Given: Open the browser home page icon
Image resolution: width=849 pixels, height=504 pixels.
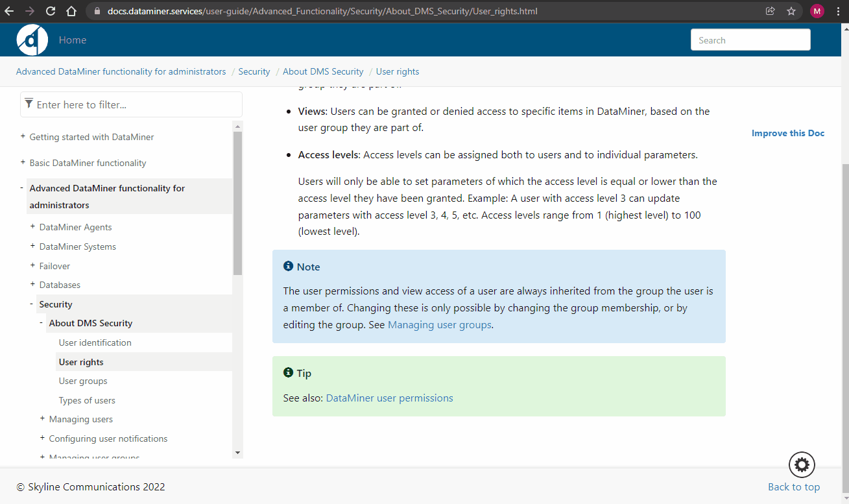Looking at the screenshot, I should coord(71,11).
